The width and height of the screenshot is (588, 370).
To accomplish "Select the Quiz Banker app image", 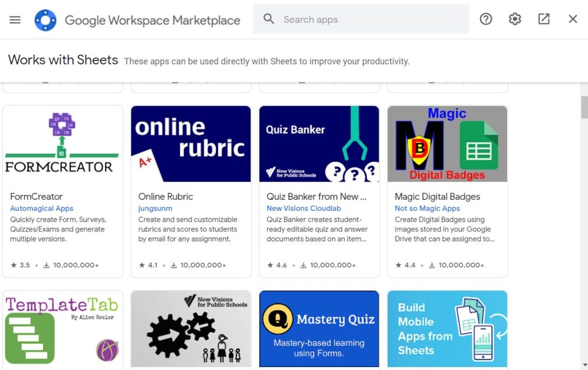I will point(319,144).
